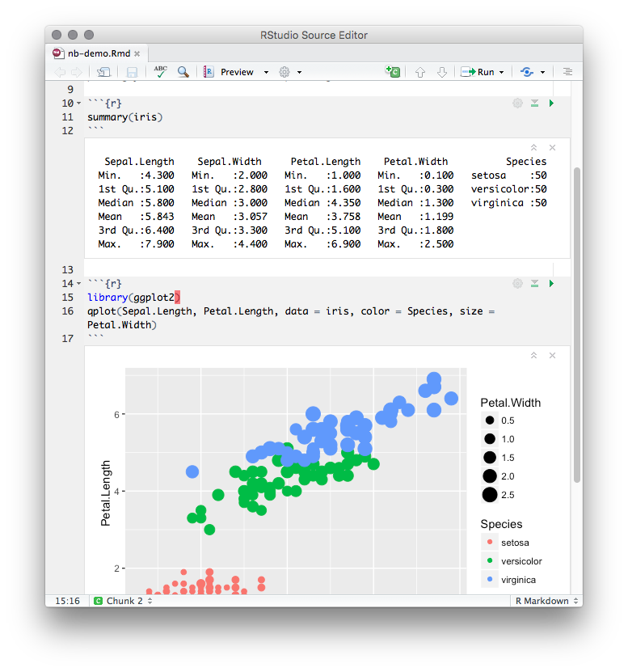Collapse the plot output panel
The width and height of the screenshot is (628, 672).
coord(533,355)
